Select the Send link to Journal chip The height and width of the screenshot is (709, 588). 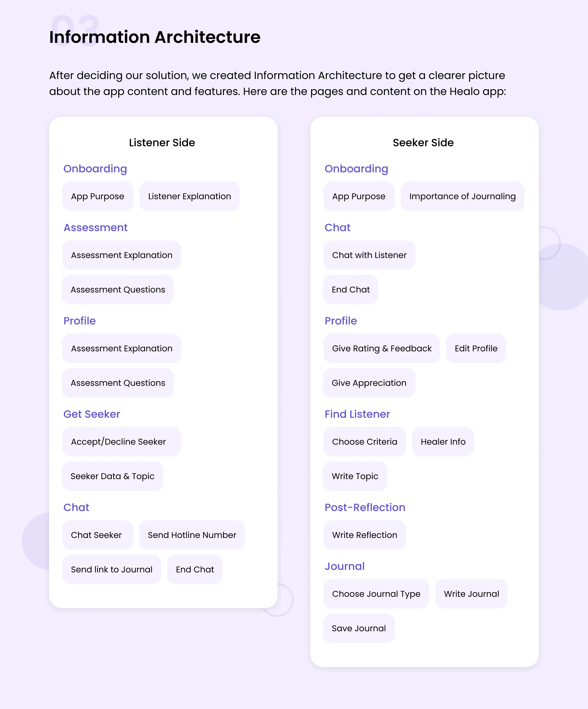pos(111,569)
